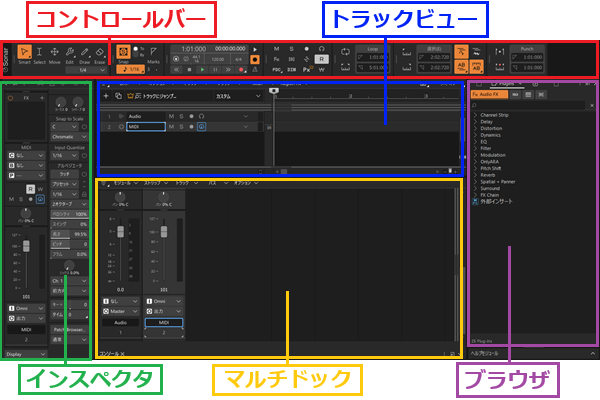Solo the MIDI track

181,127
